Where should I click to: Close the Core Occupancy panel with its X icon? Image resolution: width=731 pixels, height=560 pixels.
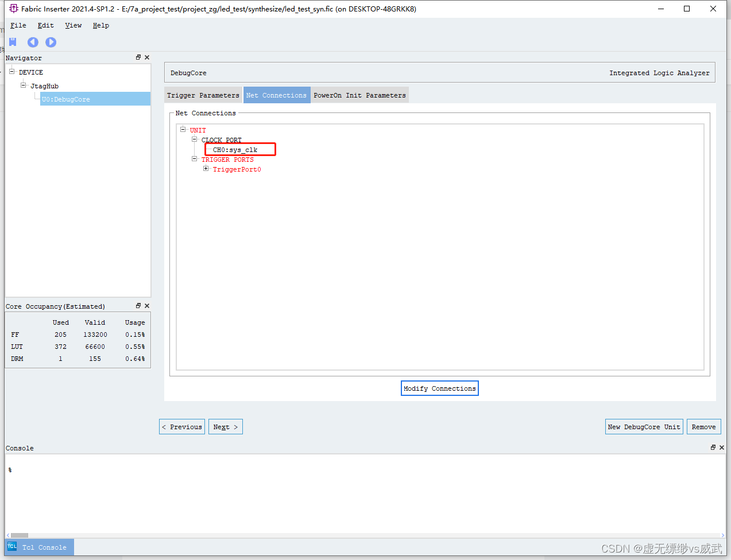146,306
